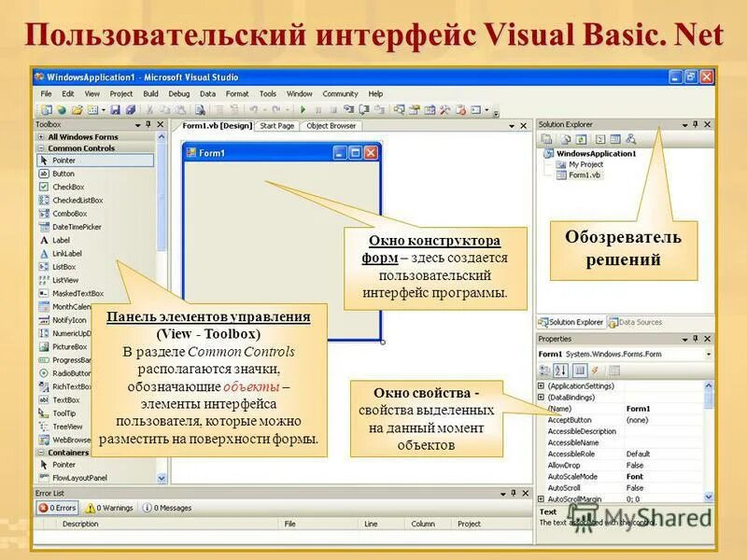The image size is (747, 560).
Task: Click the Toolbox scroll down arrow
Action: (161, 478)
